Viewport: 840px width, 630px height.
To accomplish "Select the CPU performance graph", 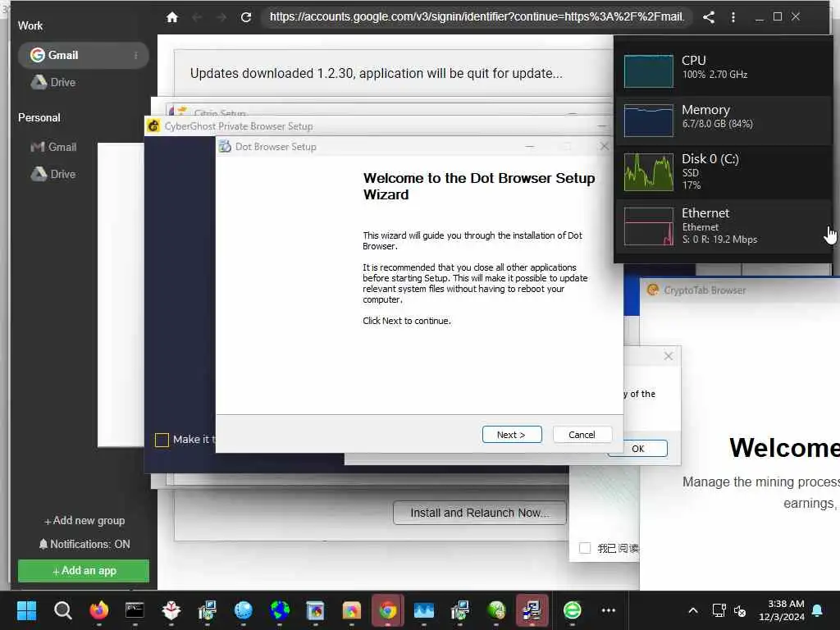I will coord(649,71).
